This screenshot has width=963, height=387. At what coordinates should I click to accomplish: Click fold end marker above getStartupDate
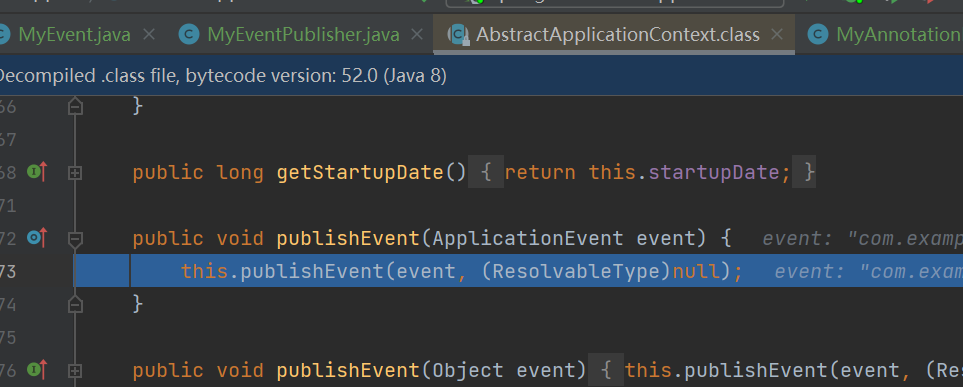tap(75, 106)
